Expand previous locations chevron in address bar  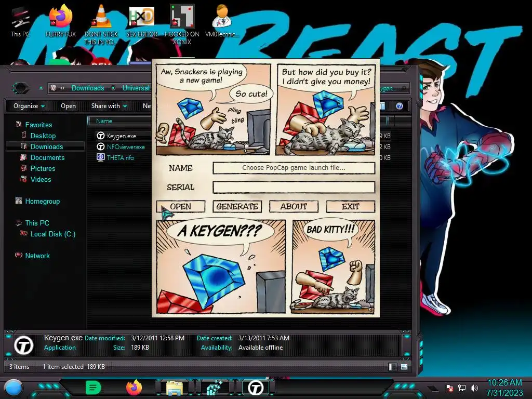62,88
